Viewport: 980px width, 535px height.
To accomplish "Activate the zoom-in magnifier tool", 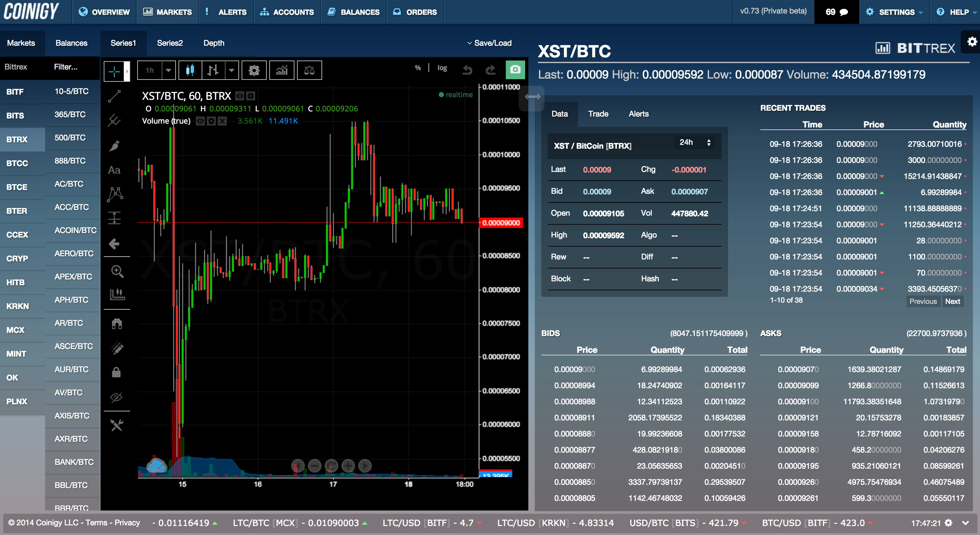I will pos(117,271).
